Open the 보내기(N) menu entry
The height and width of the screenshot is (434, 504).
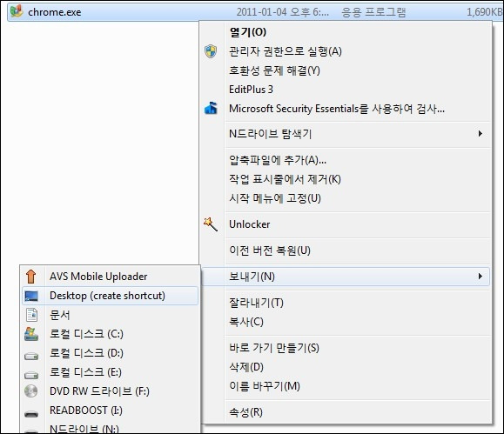pos(346,277)
